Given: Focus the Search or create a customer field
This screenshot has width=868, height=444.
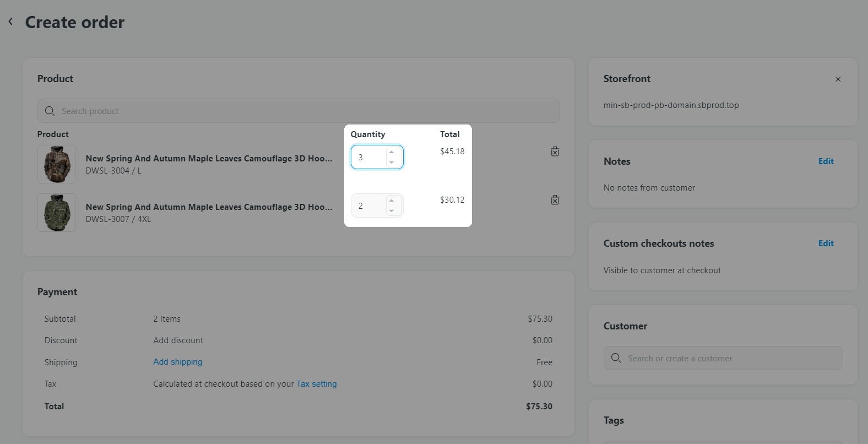Looking at the screenshot, I should tap(723, 358).
